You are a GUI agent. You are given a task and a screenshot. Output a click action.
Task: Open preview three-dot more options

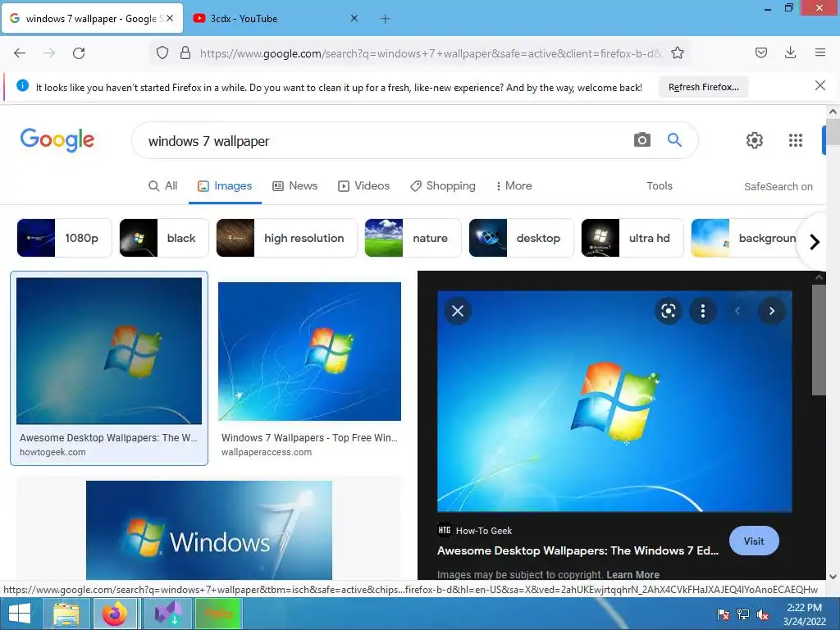coord(703,311)
